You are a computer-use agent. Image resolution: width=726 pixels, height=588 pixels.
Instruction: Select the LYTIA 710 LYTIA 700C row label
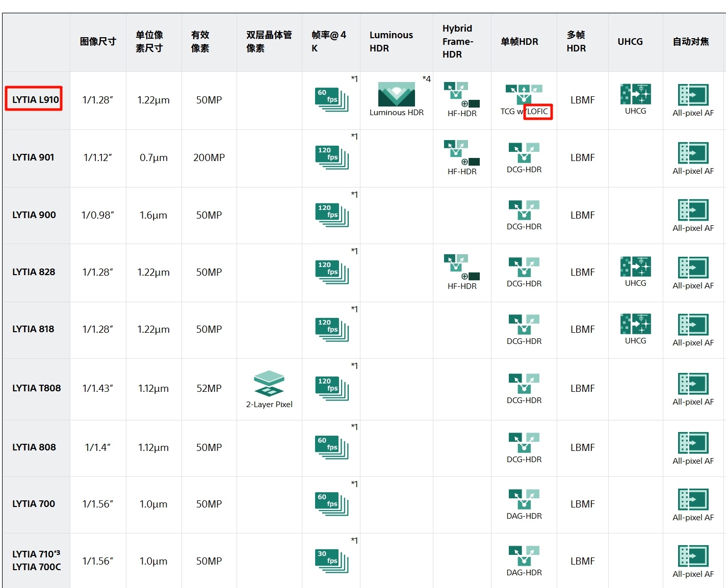[37, 560]
